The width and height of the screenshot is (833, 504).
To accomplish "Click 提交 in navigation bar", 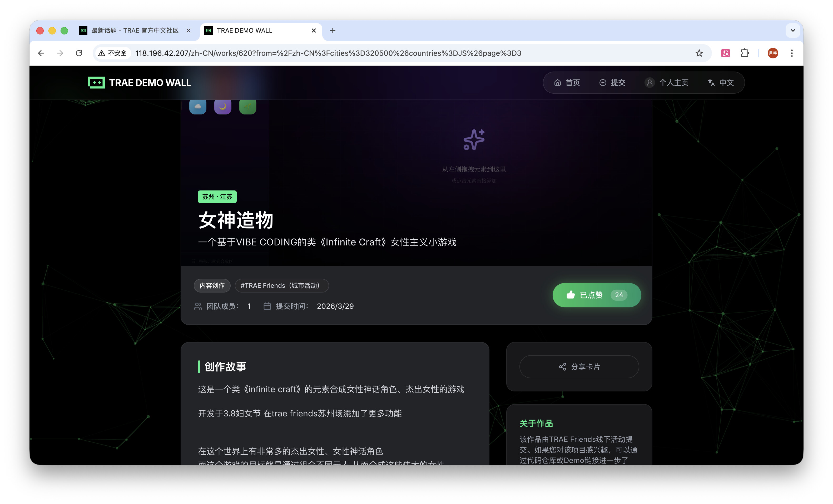I will click(612, 82).
